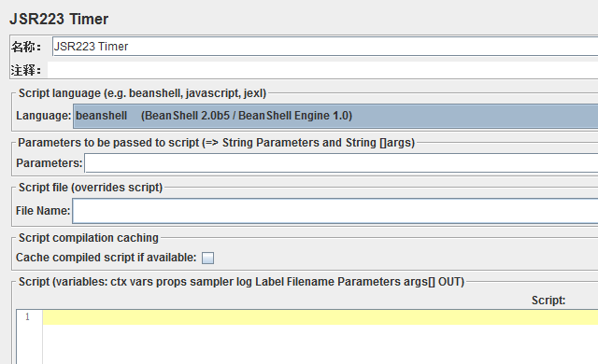Click the Script: label above the editor
Image resolution: width=598 pixels, height=364 pixels.
[x=548, y=301]
